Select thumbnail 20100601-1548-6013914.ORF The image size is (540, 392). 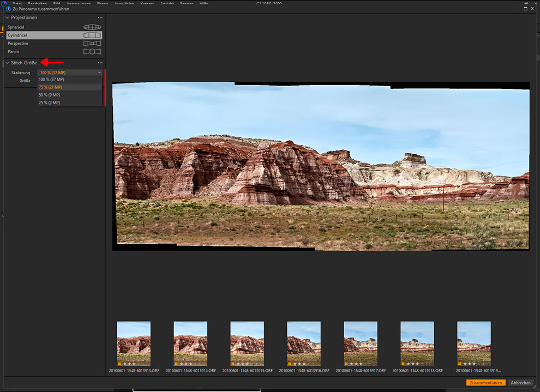(190, 343)
